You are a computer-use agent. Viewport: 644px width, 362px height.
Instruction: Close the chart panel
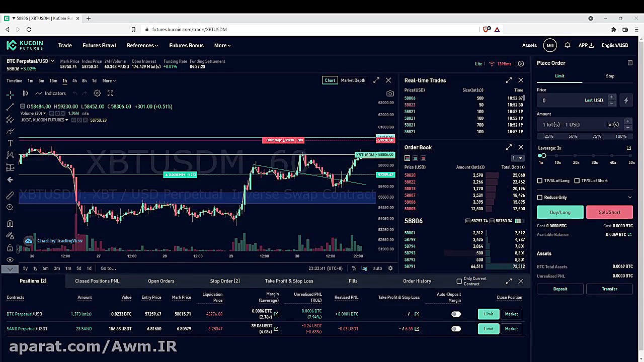[388, 80]
